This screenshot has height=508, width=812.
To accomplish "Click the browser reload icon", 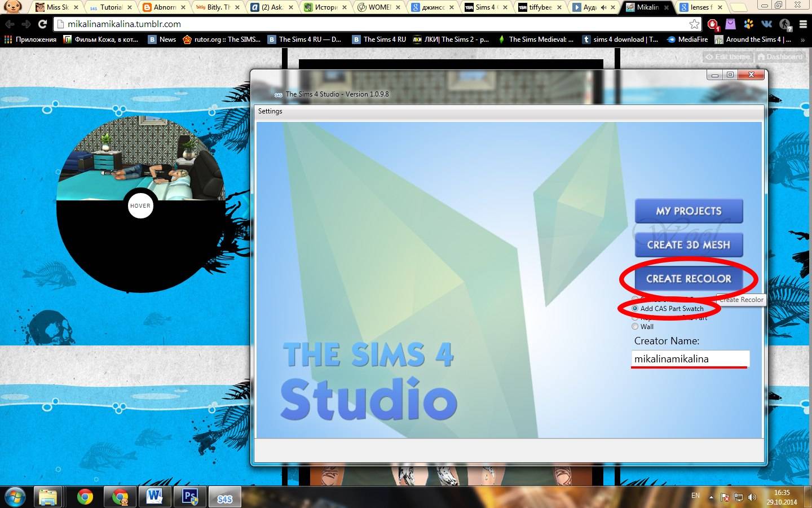I will point(42,24).
